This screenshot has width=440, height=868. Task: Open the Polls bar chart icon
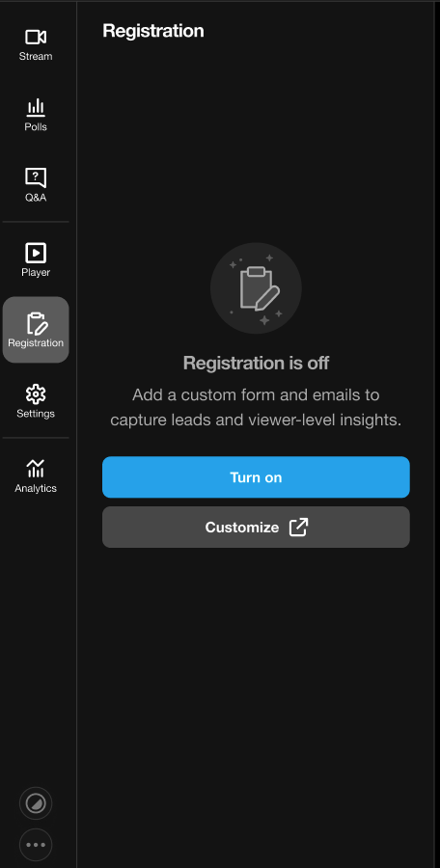click(36, 107)
